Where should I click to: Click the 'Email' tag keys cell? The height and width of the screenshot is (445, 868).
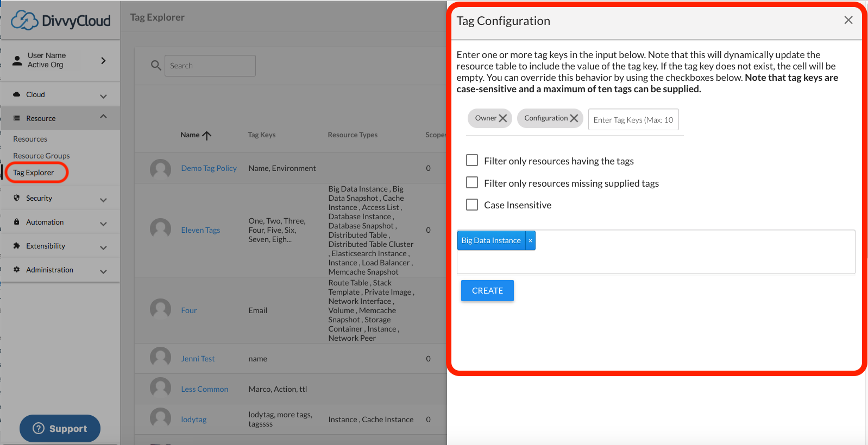click(x=257, y=310)
